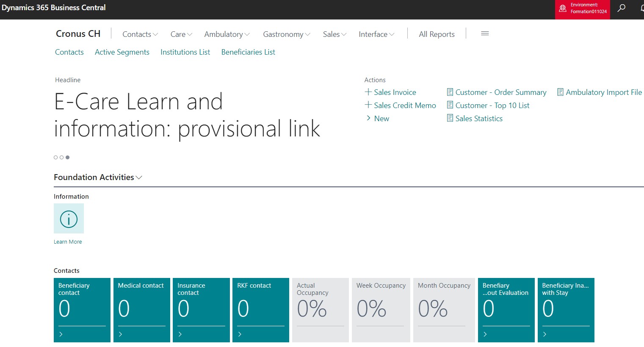
Task: Open All Reports from navigation bar
Action: pos(437,34)
